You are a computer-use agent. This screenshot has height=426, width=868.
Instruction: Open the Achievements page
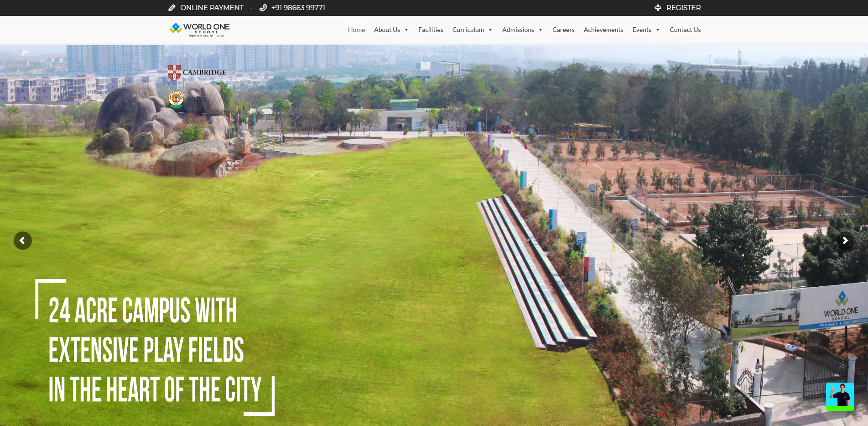pos(603,30)
